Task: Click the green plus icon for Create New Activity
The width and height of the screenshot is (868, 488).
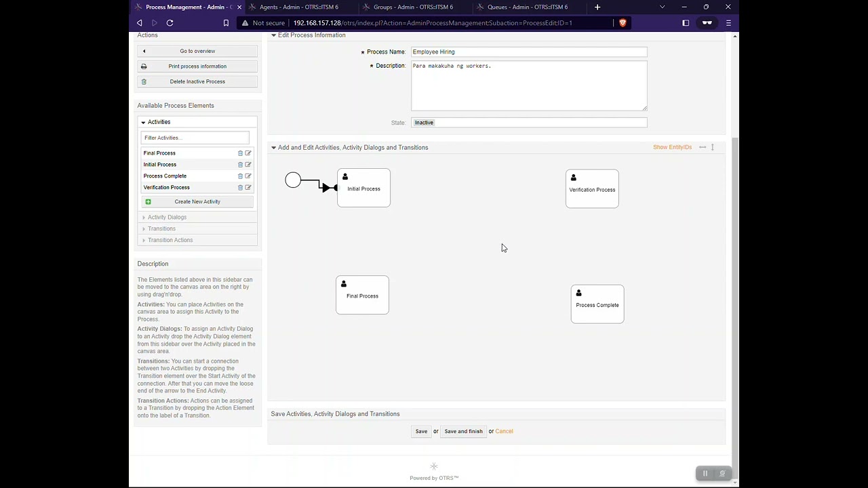Action: point(148,202)
